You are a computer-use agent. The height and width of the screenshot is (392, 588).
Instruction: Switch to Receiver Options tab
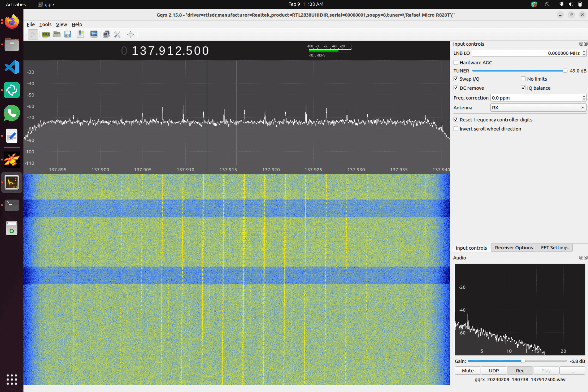(x=514, y=248)
